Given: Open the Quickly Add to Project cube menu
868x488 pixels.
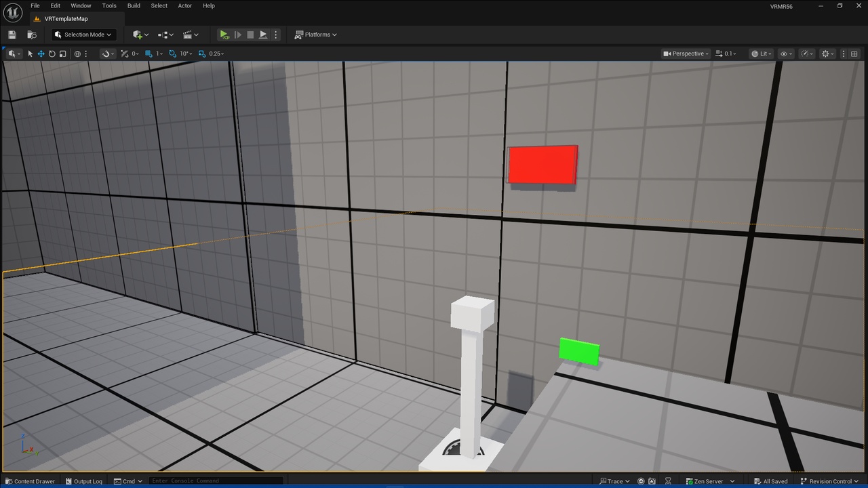Looking at the screenshot, I should [x=140, y=35].
